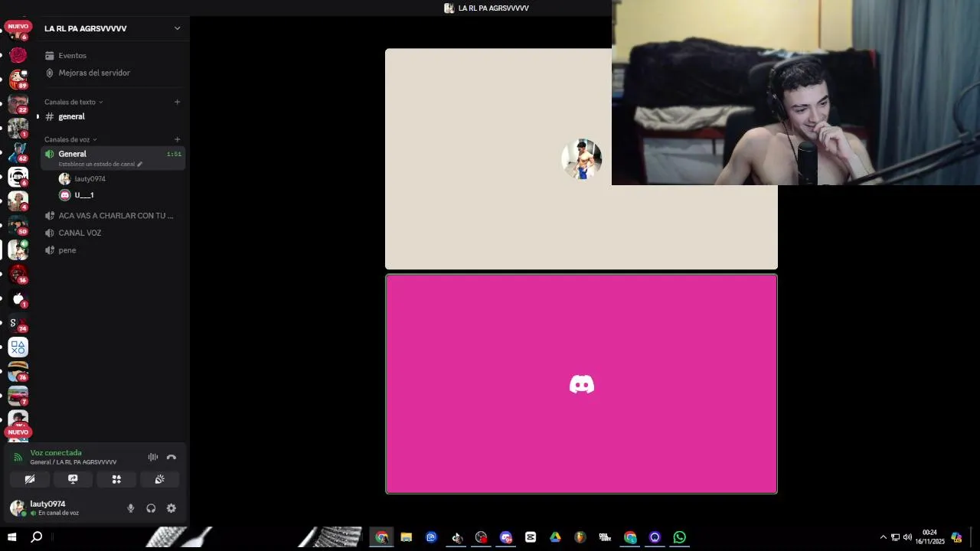980x551 pixels.
Task: Disconnect from the voice channel
Action: click(171, 457)
